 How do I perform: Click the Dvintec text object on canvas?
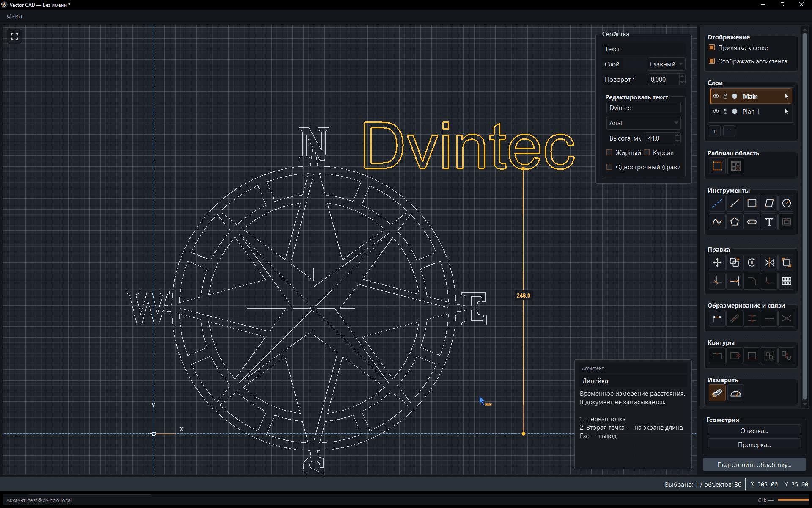click(x=469, y=146)
